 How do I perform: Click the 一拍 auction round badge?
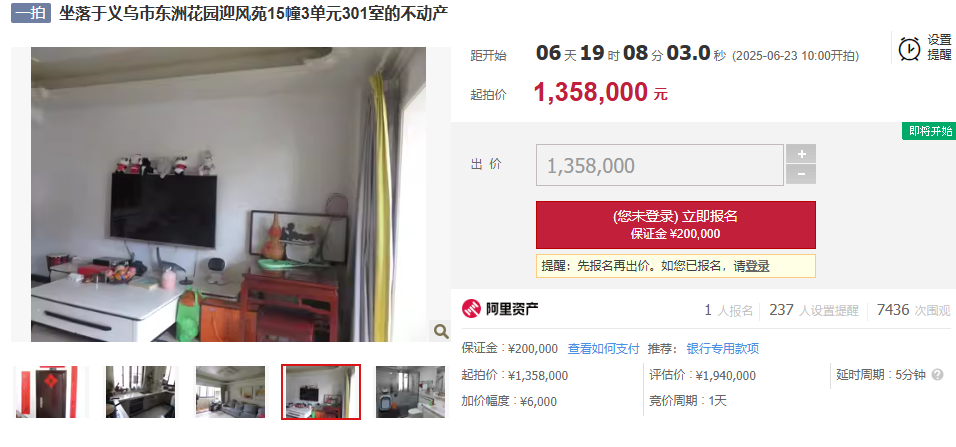[30, 13]
